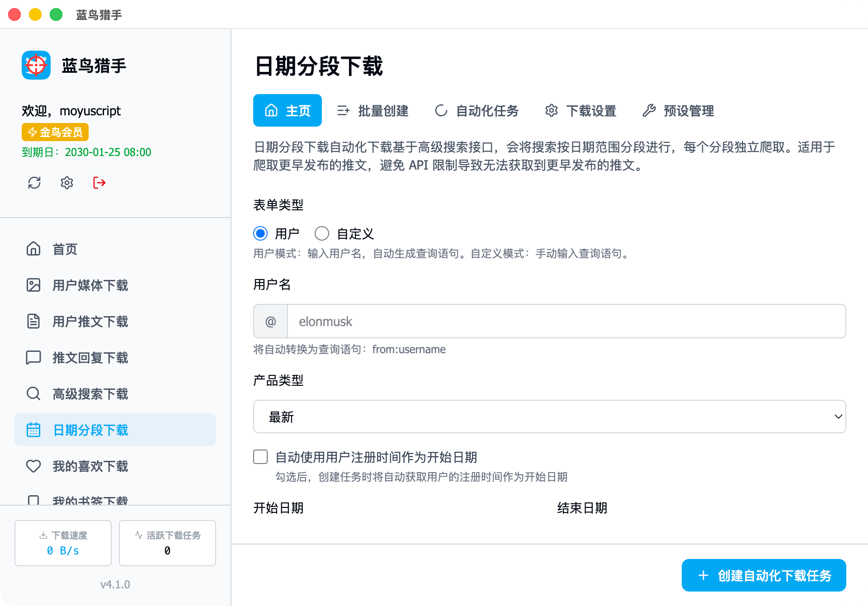Image resolution: width=868 pixels, height=606 pixels.
Task: Go to 推文回复下载 in the sidebar
Action: click(x=90, y=358)
